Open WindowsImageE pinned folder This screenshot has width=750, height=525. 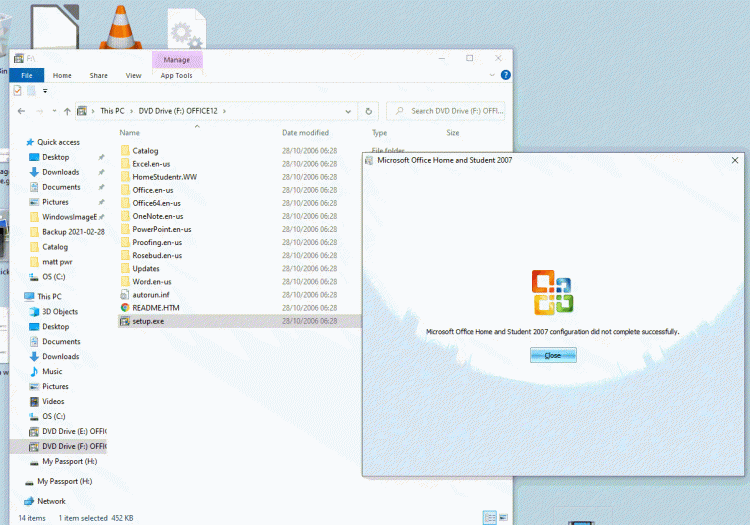[x=69, y=217]
